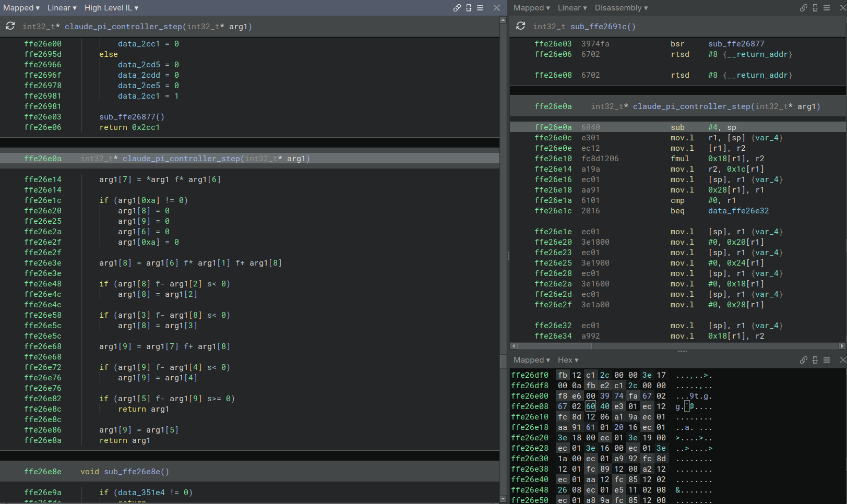Close the High Level IL pane
847x504 pixels.
click(497, 8)
